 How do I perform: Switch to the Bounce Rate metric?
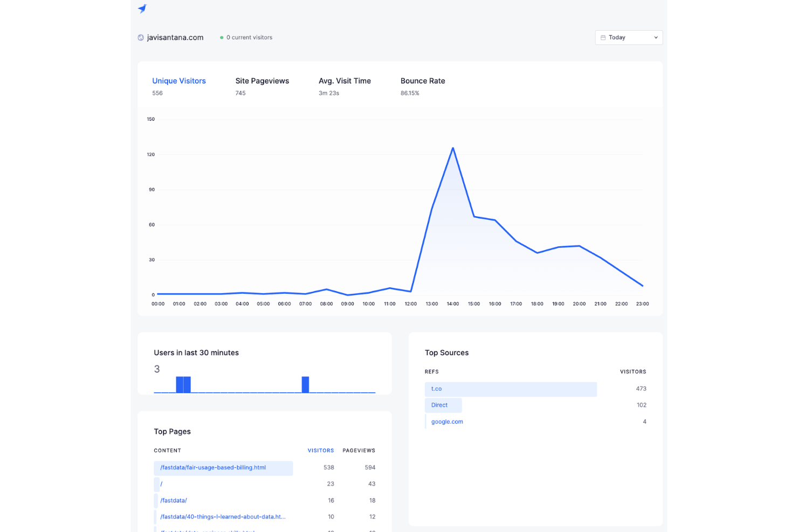[423, 81]
